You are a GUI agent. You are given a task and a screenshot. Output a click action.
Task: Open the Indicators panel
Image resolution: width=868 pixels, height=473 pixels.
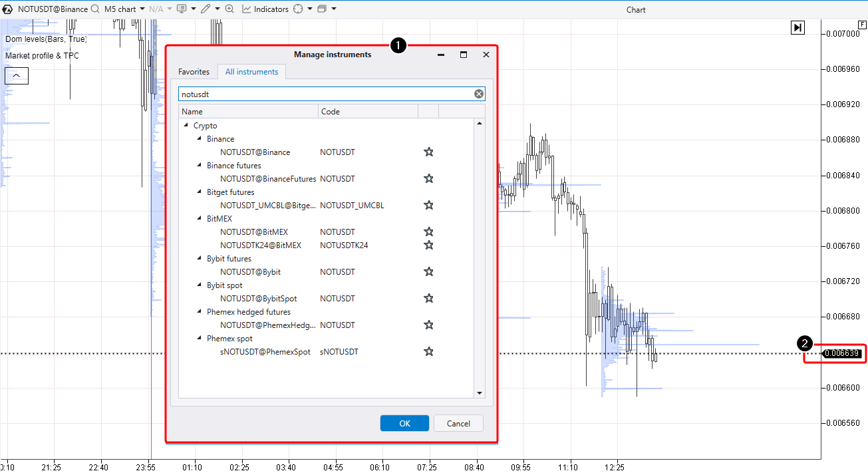(265, 9)
